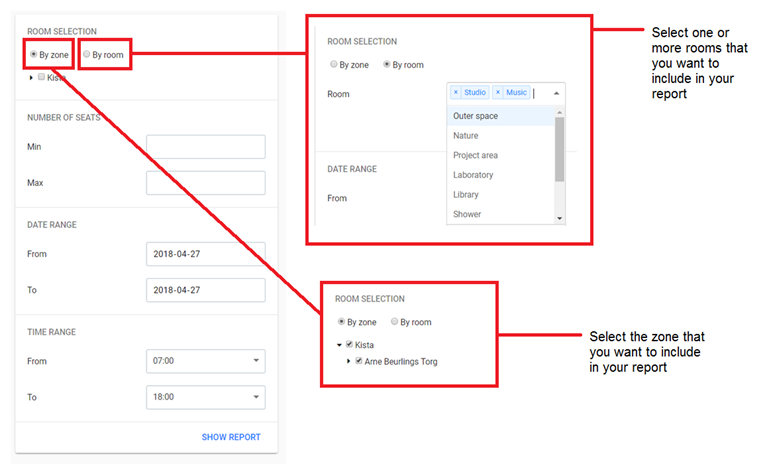The height and width of the screenshot is (476, 767).
Task: Click the SHOW REPORT link
Action: (x=231, y=437)
